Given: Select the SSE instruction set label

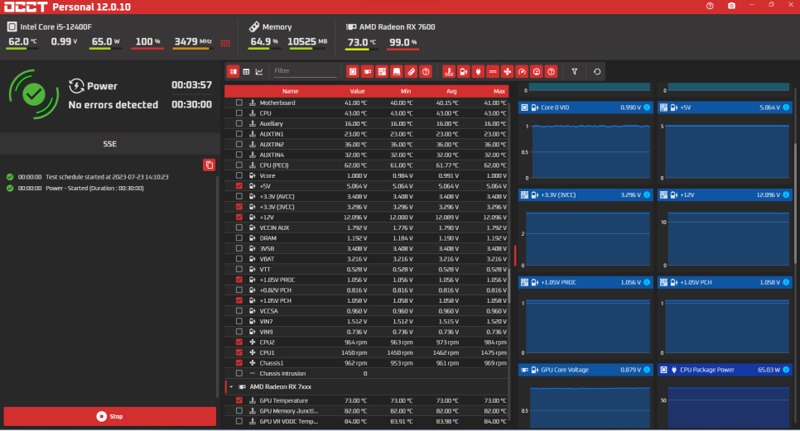Looking at the screenshot, I should (x=110, y=144).
